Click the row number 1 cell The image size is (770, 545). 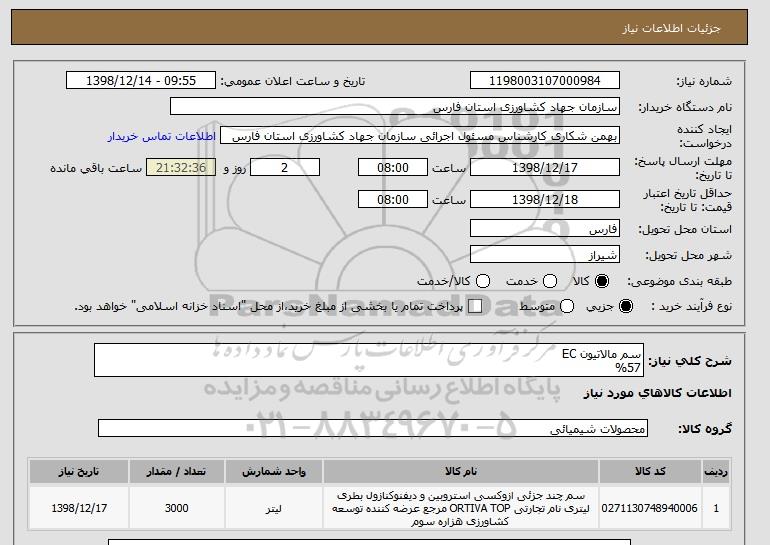tap(716, 508)
